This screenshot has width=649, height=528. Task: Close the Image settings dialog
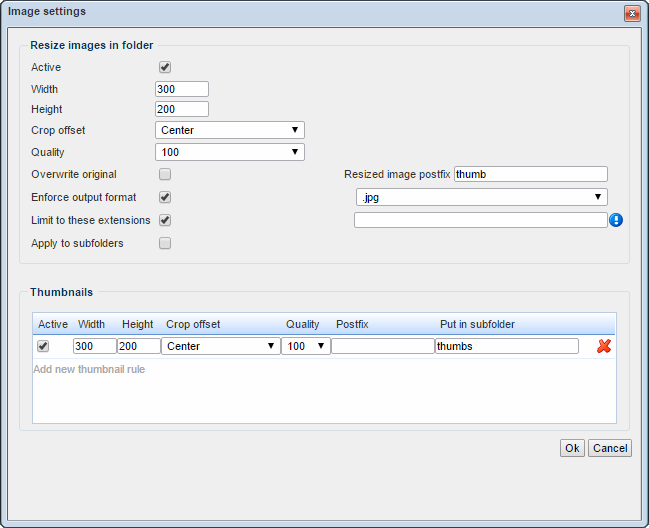pyautogui.click(x=632, y=13)
